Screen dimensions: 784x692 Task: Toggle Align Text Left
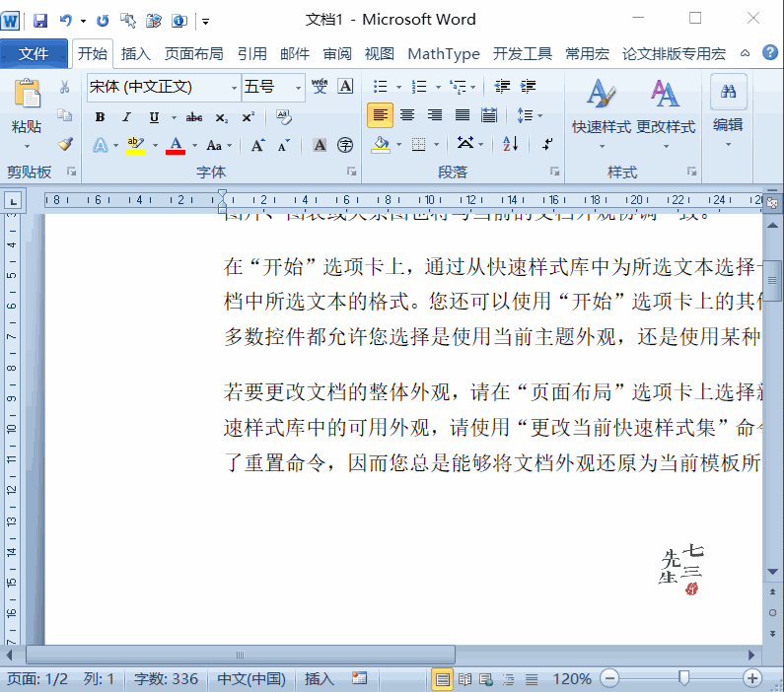coord(380,115)
